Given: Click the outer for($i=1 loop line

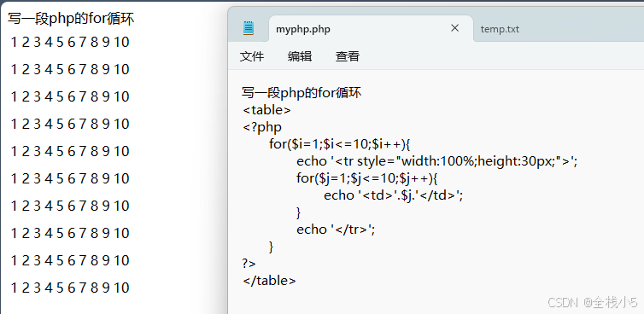Looking at the screenshot, I should [x=340, y=144].
